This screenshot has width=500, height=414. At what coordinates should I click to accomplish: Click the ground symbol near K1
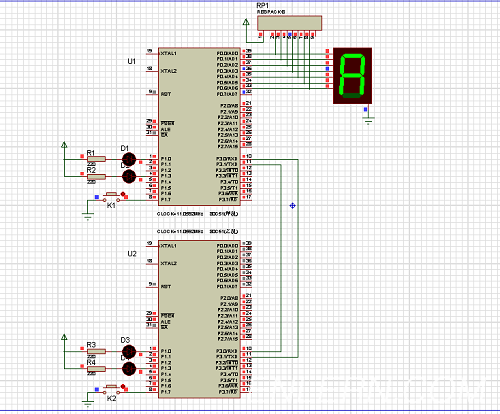point(88,217)
